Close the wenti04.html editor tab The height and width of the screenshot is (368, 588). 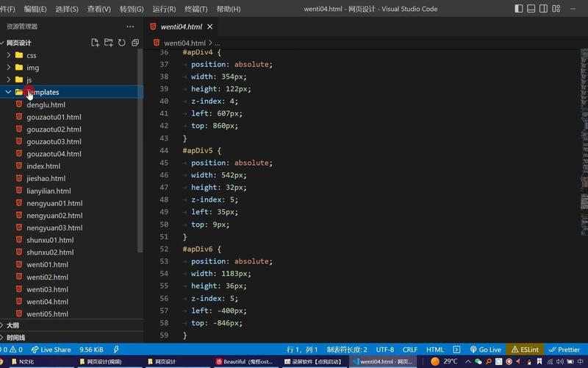point(210,26)
